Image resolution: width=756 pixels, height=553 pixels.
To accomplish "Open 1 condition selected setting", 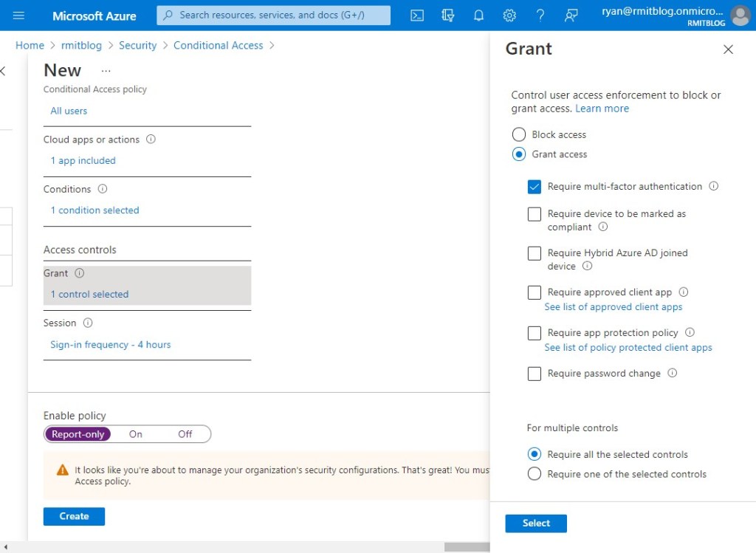I will [95, 210].
